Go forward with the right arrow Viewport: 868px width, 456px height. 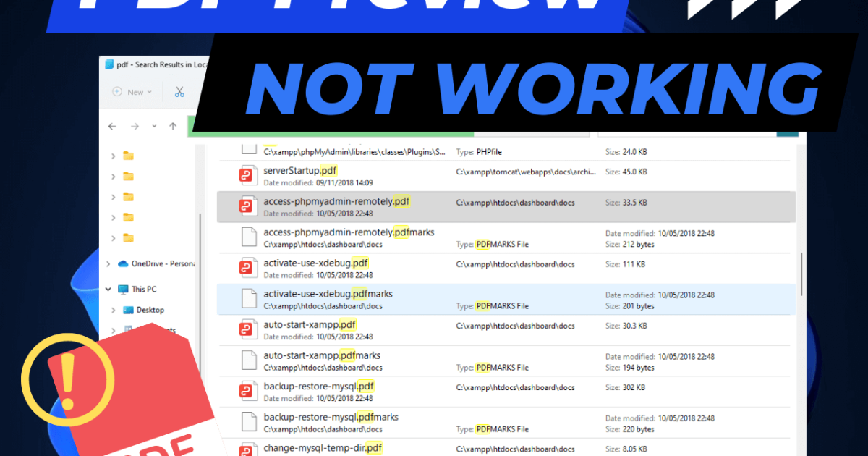point(135,126)
